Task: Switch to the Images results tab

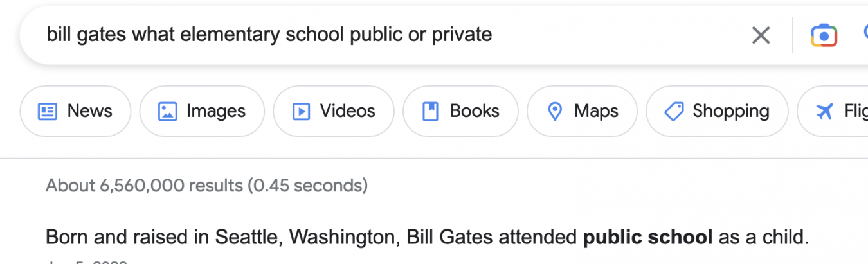Action: pos(215,111)
